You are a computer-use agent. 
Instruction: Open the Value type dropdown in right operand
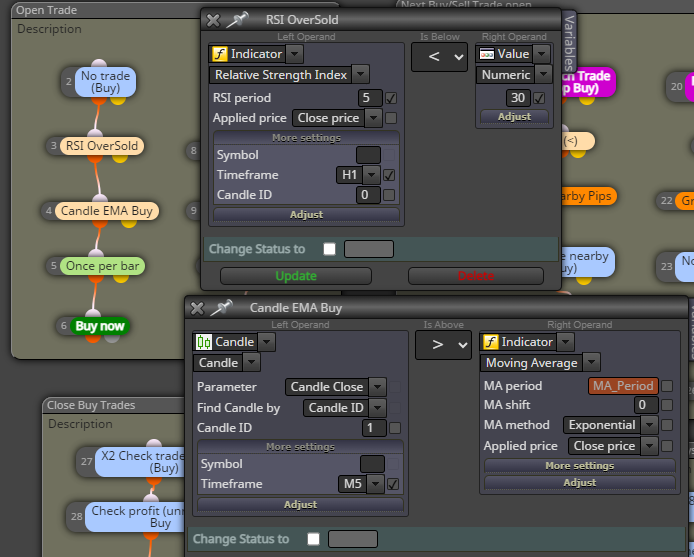click(541, 54)
